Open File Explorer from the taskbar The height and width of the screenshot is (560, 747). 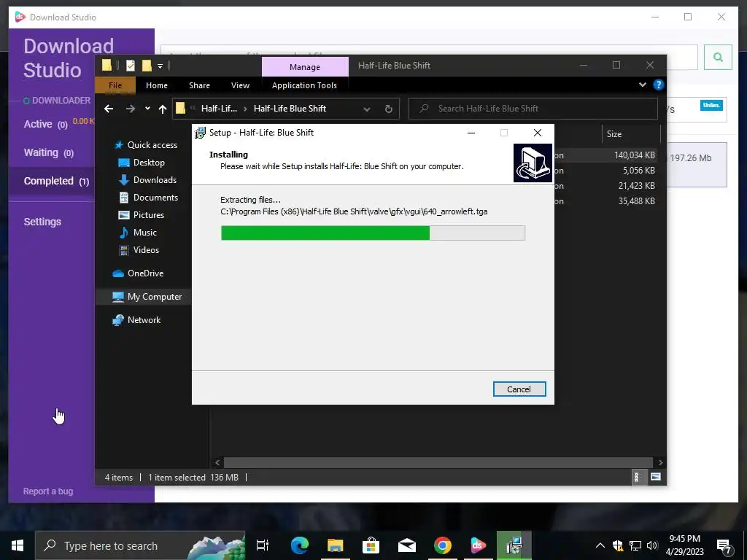pyautogui.click(x=335, y=545)
